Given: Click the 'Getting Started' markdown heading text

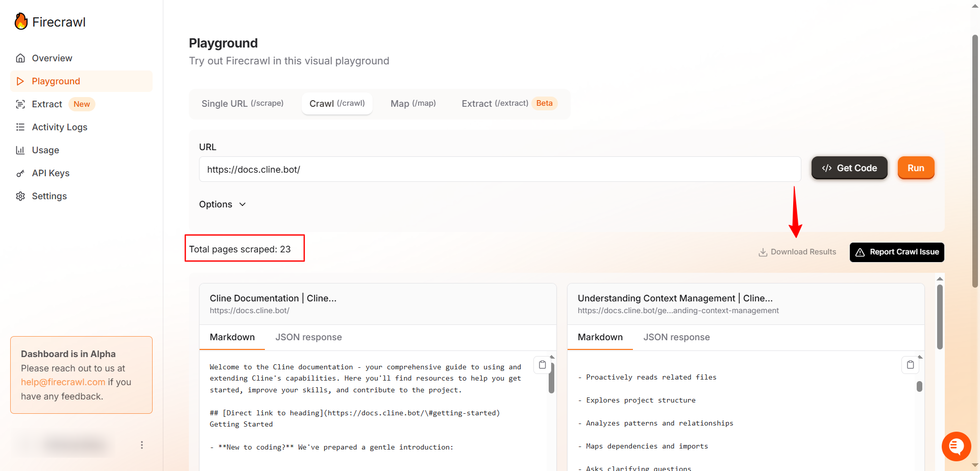Looking at the screenshot, I should (241, 424).
